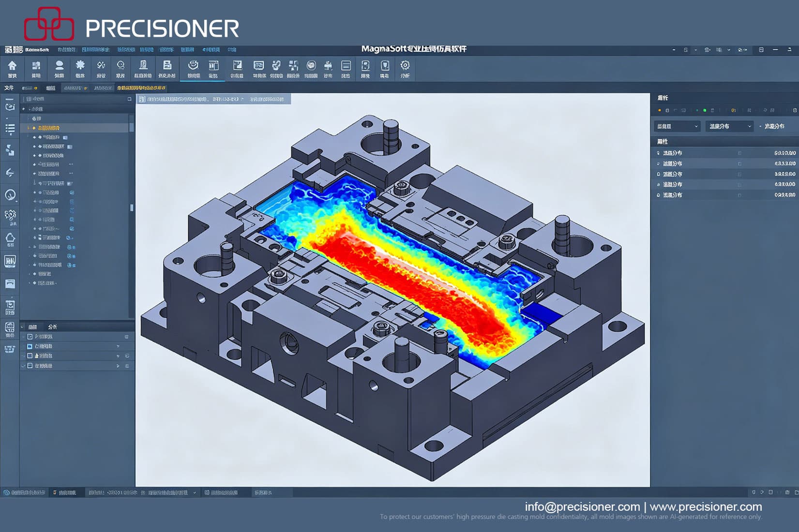
Task: Click the info@precisioner.com email link
Action: (582, 506)
